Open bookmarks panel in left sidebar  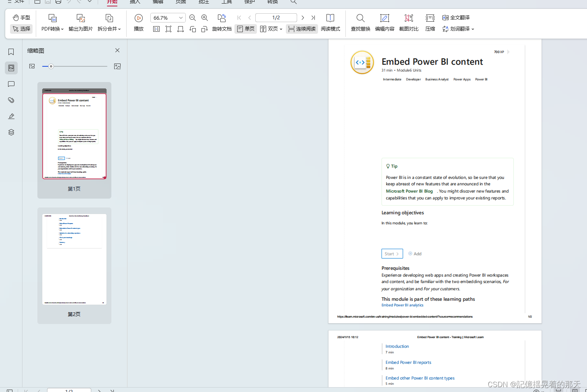click(x=11, y=52)
